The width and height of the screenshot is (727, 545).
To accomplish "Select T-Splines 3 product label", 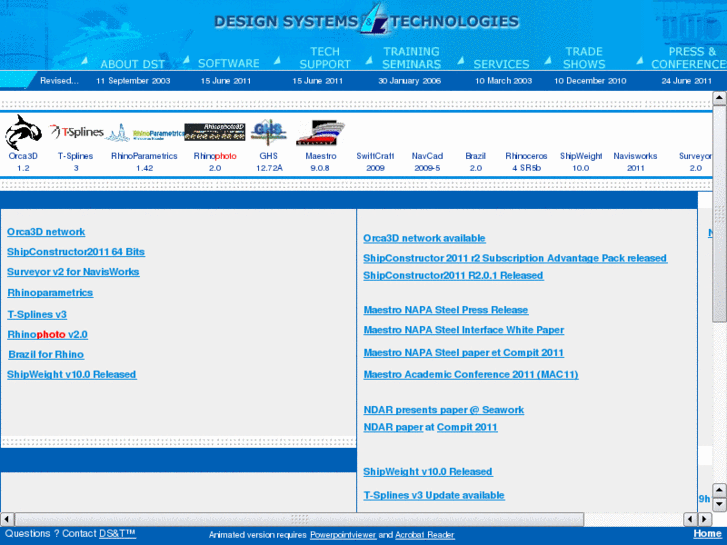I will click(x=76, y=162).
